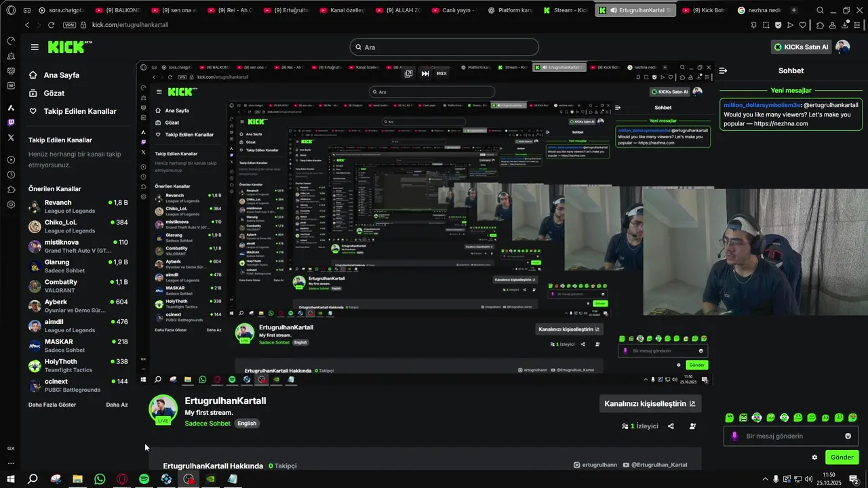Expand list with Daha Fazla Göster
This screenshot has height=488, width=868.
tap(52, 405)
